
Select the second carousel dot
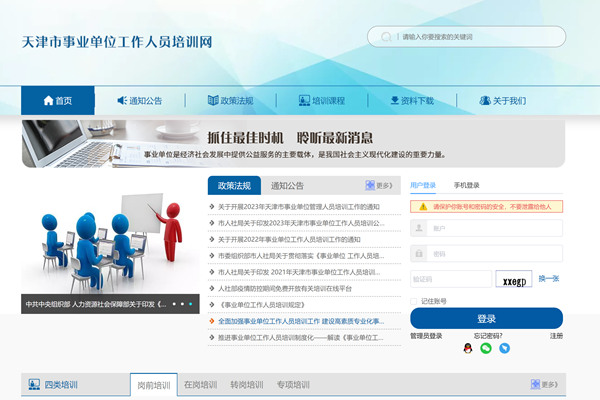pos(182,304)
